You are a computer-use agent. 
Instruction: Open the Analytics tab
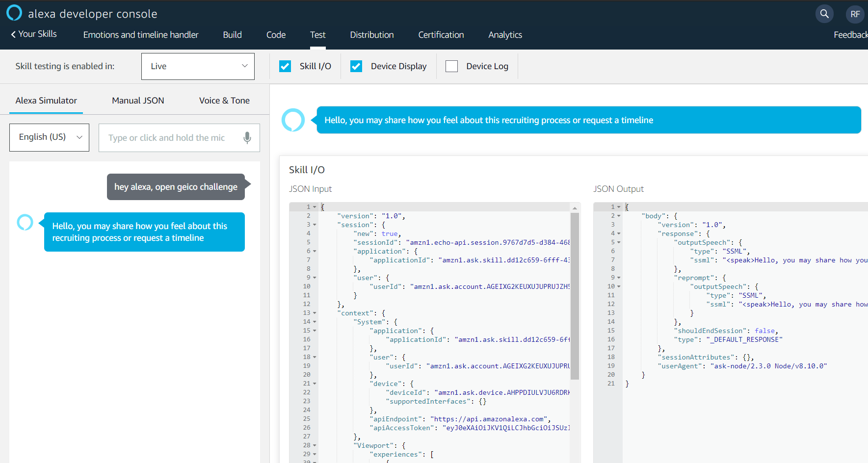click(x=505, y=35)
